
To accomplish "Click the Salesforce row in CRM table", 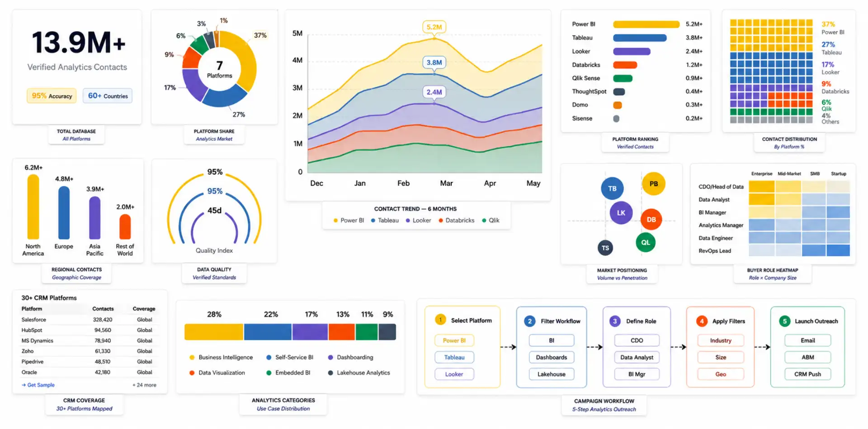I will point(88,319).
